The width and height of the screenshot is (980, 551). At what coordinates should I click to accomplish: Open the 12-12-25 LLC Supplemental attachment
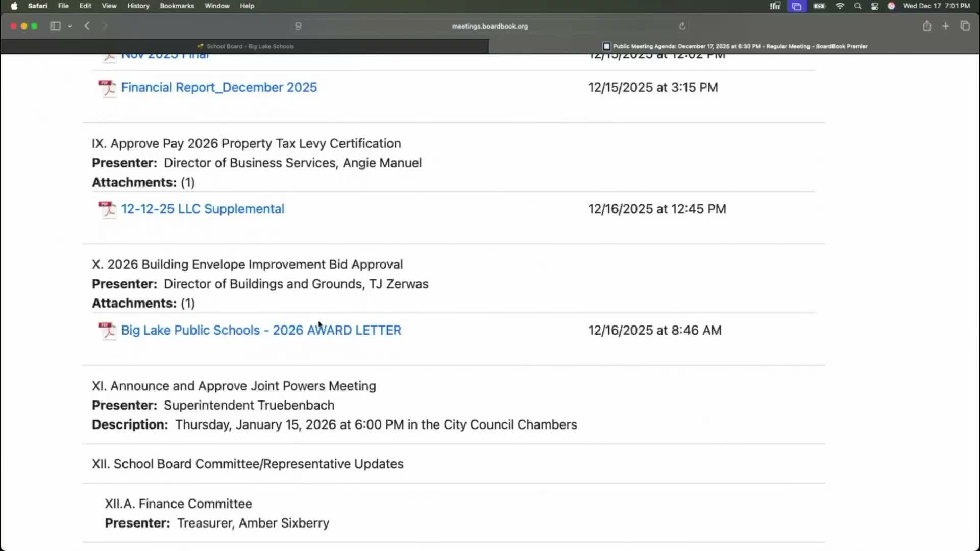202,209
